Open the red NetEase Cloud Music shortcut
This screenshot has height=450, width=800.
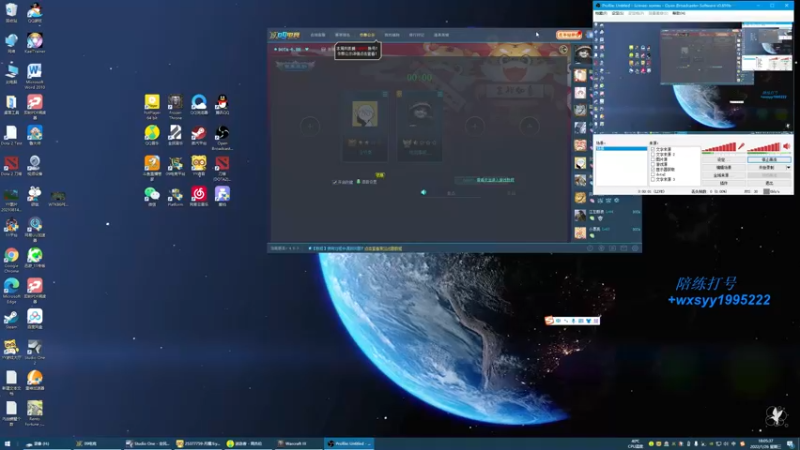[x=199, y=196]
